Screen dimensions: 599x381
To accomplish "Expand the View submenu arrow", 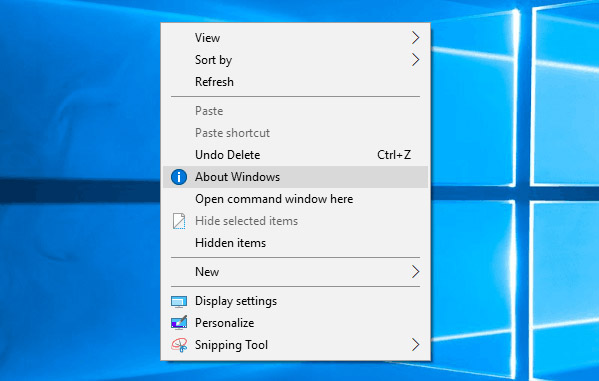I will (x=416, y=37).
